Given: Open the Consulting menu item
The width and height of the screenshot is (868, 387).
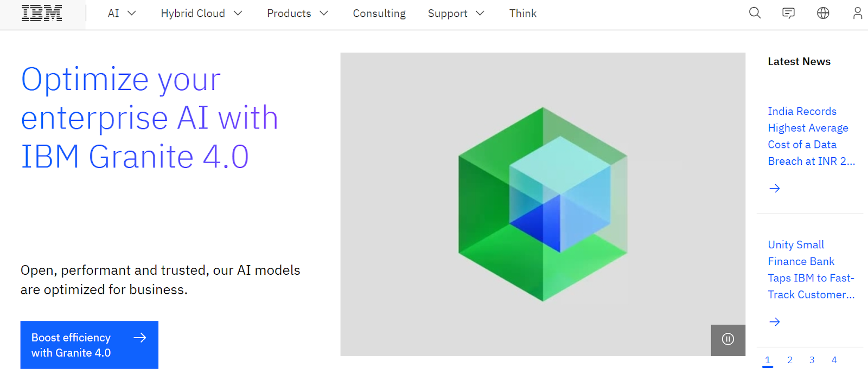Looking at the screenshot, I should pyautogui.click(x=379, y=14).
